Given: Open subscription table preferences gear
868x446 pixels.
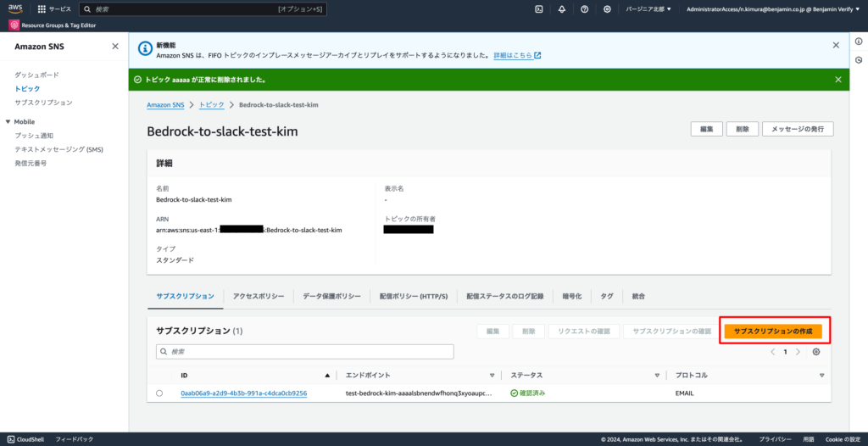Looking at the screenshot, I should pyautogui.click(x=816, y=352).
